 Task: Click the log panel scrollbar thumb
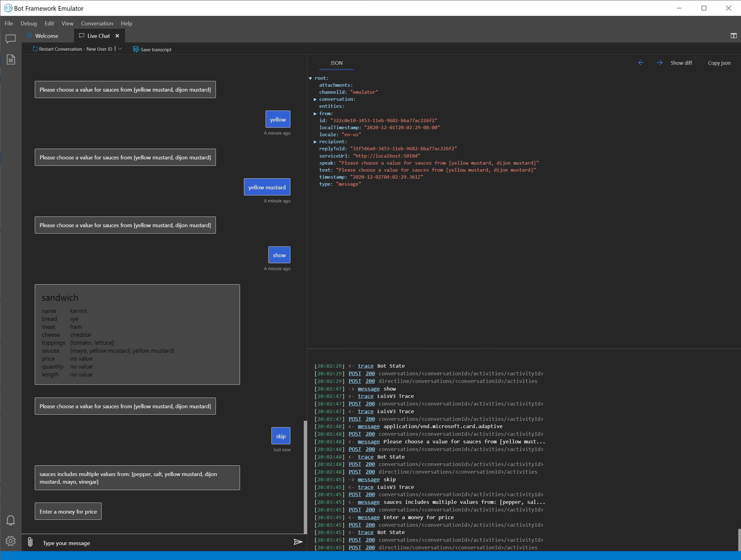(x=739, y=540)
